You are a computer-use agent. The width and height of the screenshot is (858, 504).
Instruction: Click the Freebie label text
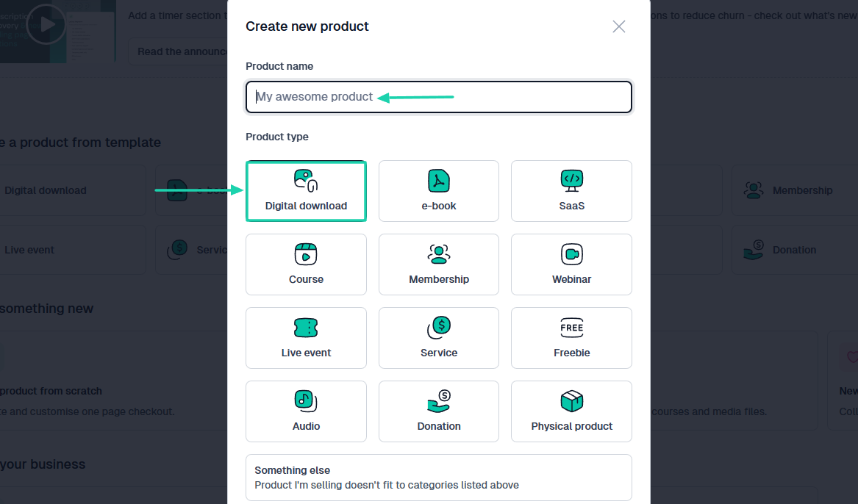tap(572, 353)
